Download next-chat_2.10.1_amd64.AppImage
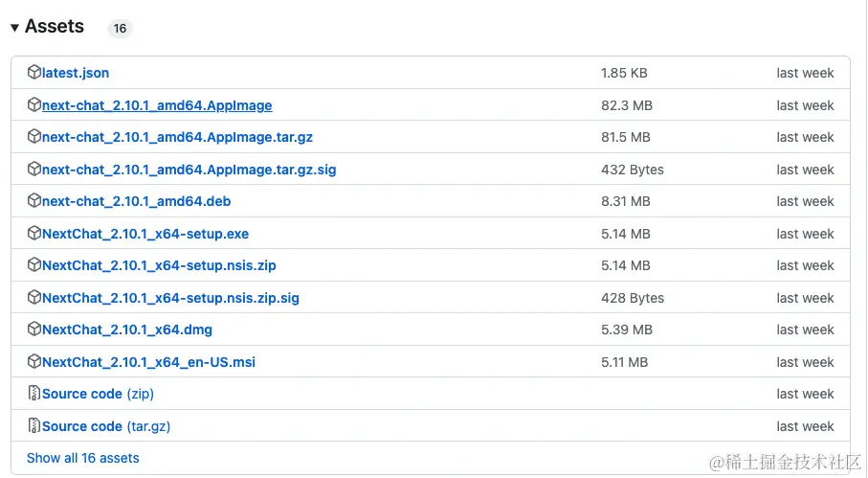The image size is (868, 478). tap(157, 105)
